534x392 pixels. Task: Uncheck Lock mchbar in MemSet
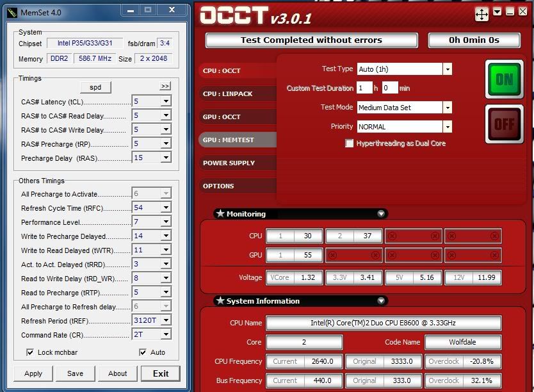30,352
